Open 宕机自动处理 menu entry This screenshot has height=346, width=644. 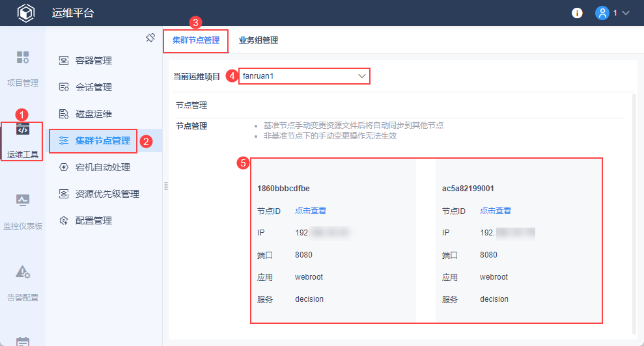click(104, 167)
